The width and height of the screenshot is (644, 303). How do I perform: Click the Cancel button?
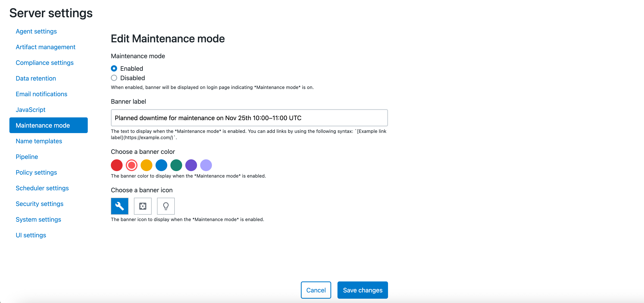pyautogui.click(x=316, y=290)
